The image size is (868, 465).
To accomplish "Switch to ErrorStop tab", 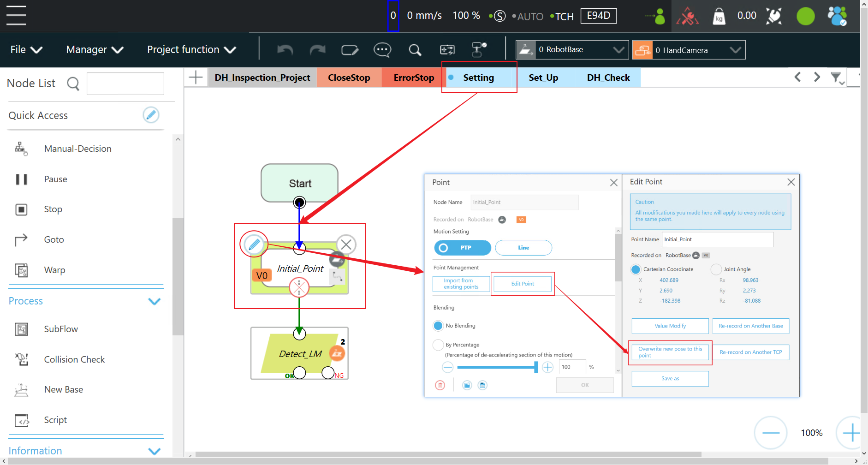I will (414, 77).
